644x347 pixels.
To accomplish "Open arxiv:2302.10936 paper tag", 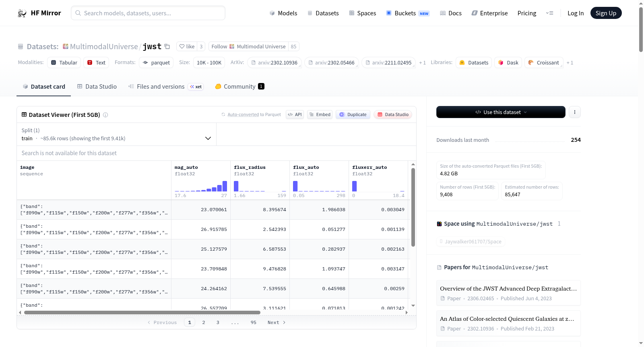I will click(274, 62).
